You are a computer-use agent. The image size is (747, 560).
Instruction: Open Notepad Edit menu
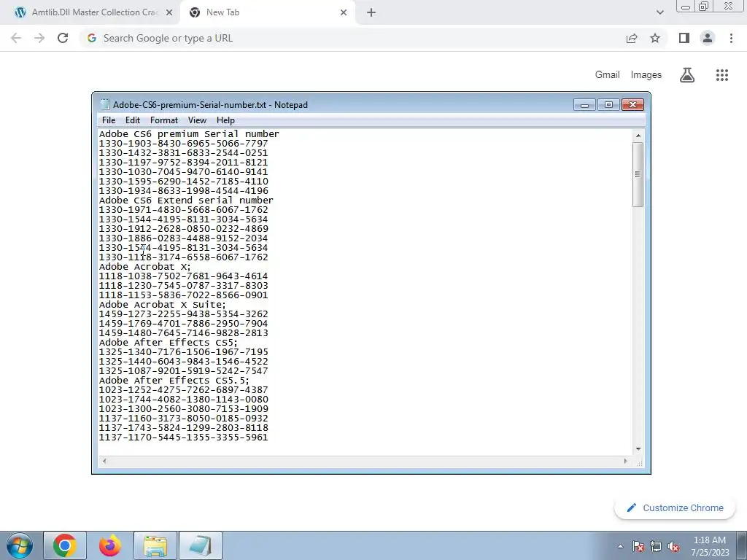(133, 120)
